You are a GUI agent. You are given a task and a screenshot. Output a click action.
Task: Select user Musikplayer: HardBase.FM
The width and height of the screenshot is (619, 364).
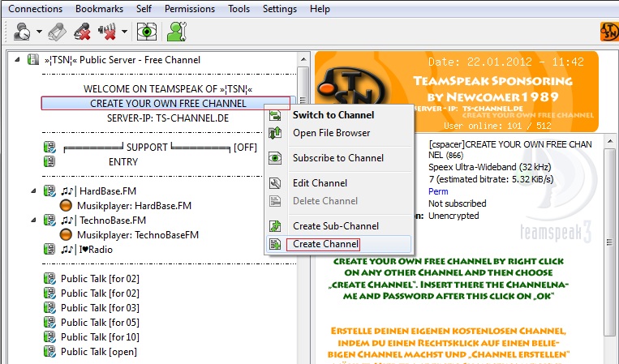134,206
